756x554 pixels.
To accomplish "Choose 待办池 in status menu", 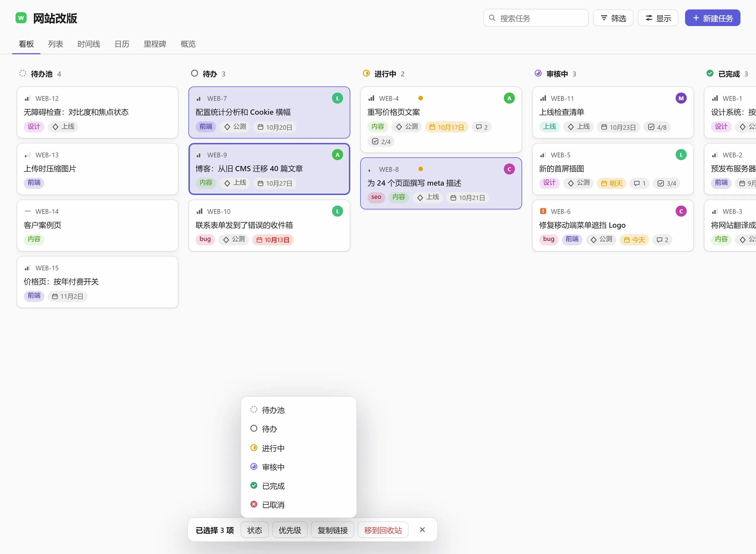I will [x=298, y=410].
